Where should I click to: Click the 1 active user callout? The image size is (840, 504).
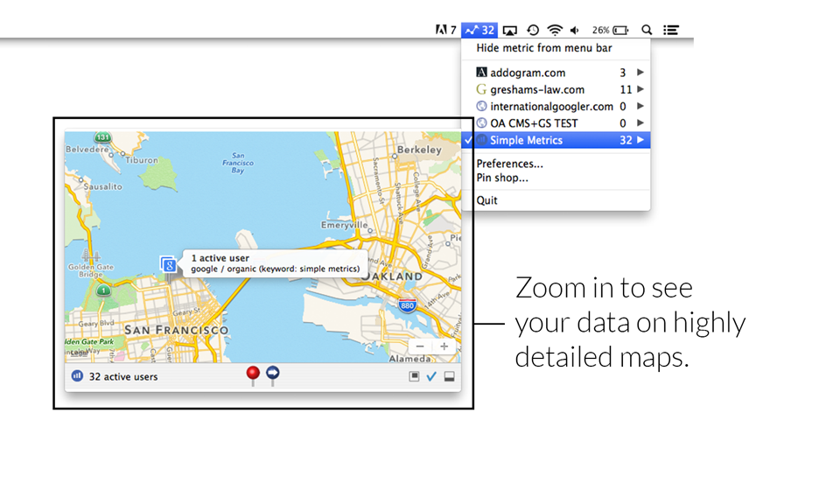click(275, 263)
